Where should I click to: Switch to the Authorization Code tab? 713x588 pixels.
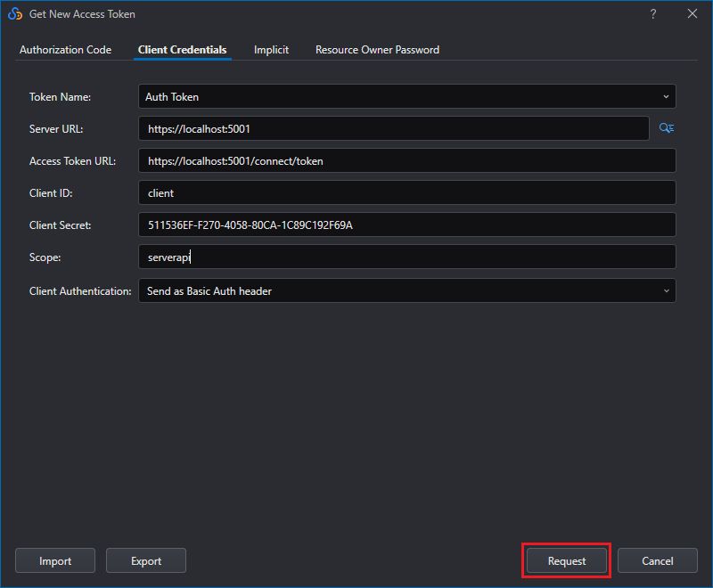[x=64, y=50]
